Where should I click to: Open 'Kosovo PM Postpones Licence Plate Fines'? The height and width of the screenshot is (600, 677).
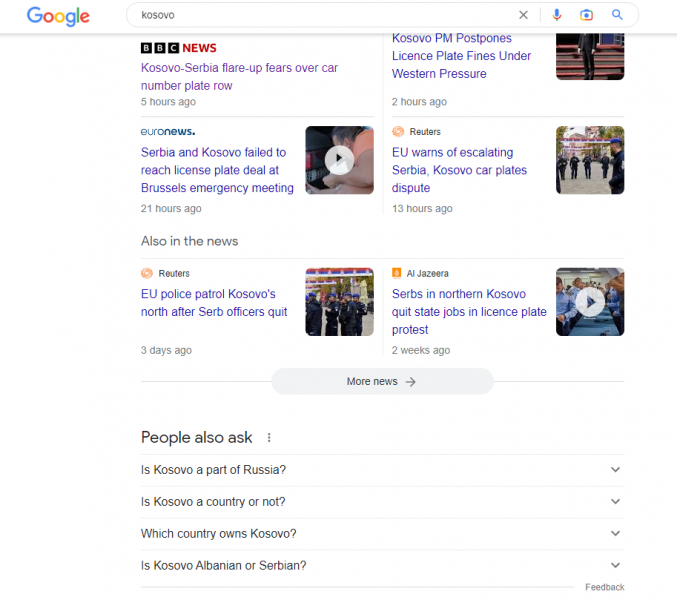point(461,56)
